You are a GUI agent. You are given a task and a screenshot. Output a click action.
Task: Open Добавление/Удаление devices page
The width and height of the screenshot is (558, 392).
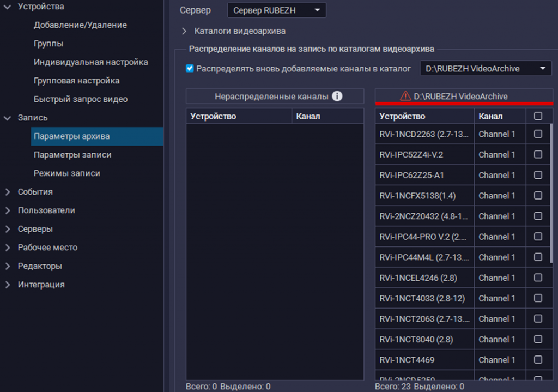click(80, 25)
